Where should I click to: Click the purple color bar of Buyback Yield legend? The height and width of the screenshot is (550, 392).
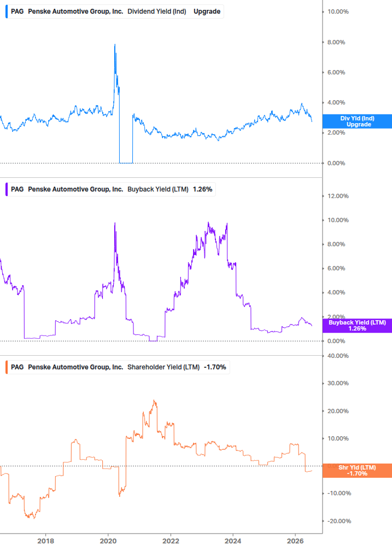coord(7,189)
